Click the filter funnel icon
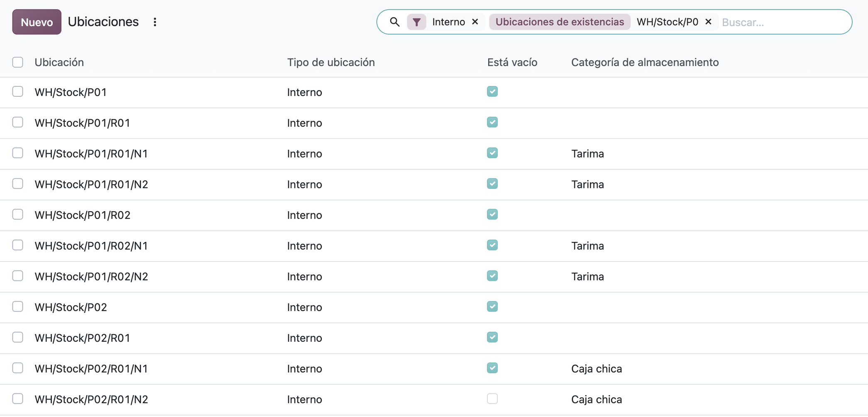 [x=416, y=22]
